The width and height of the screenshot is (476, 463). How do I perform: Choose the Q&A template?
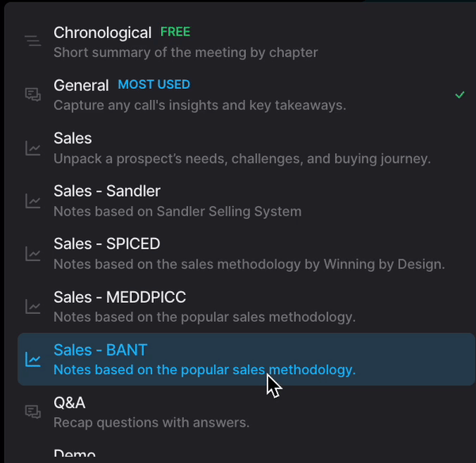tap(70, 403)
